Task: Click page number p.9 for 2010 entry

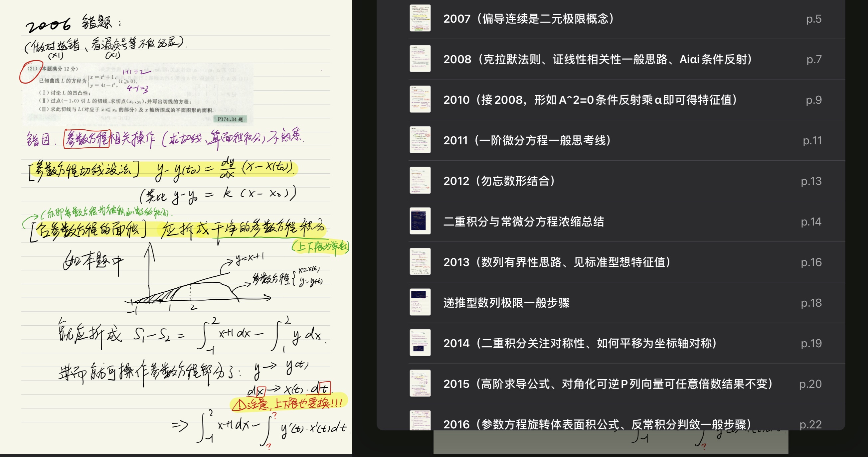Action: (x=813, y=100)
